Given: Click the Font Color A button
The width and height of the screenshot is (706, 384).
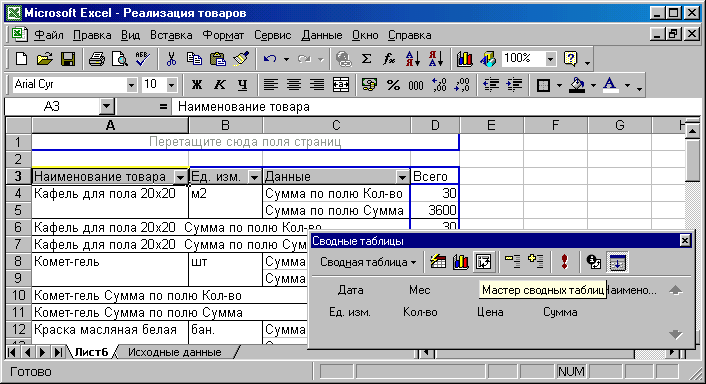Looking at the screenshot, I should point(610,85).
